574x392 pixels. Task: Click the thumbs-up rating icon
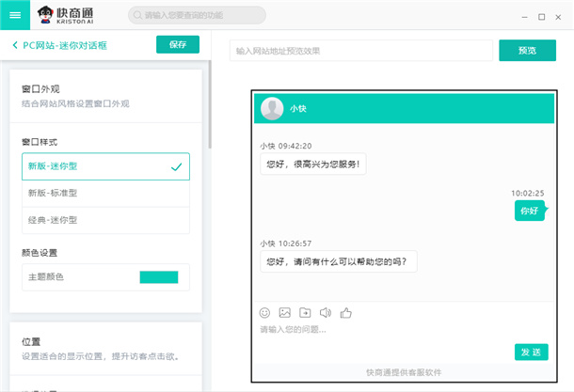(345, 312)
